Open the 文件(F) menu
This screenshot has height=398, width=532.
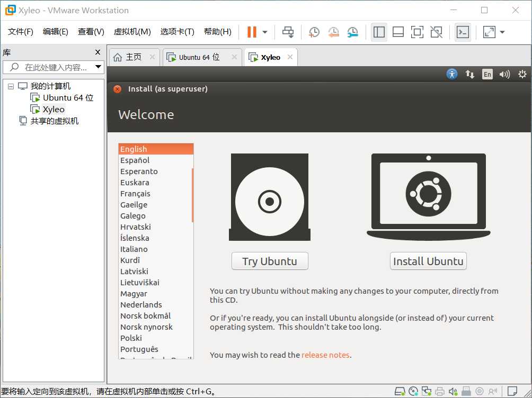20,32
